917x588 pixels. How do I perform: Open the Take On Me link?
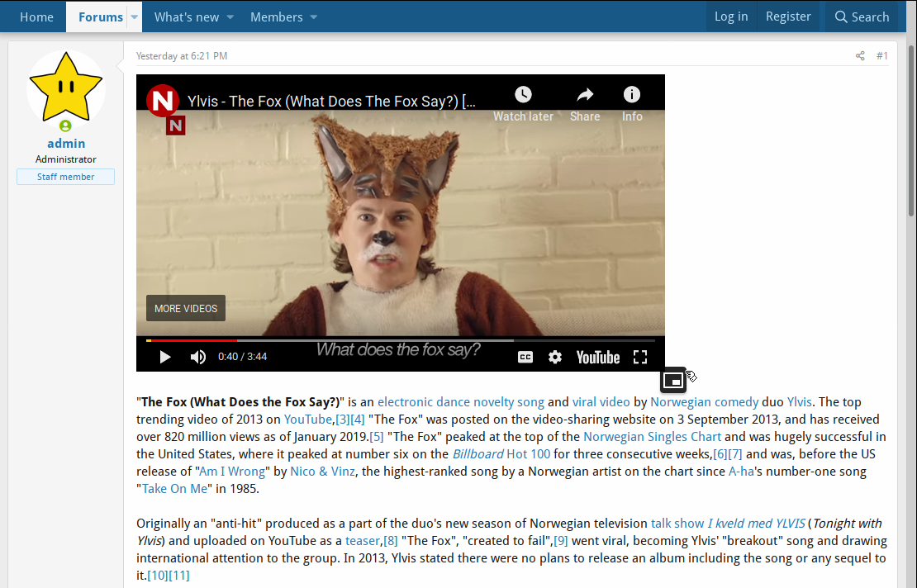tap(174, 489)
